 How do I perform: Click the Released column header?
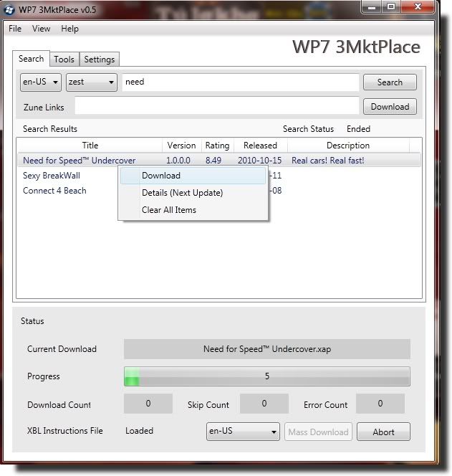[x=260, y=146]
